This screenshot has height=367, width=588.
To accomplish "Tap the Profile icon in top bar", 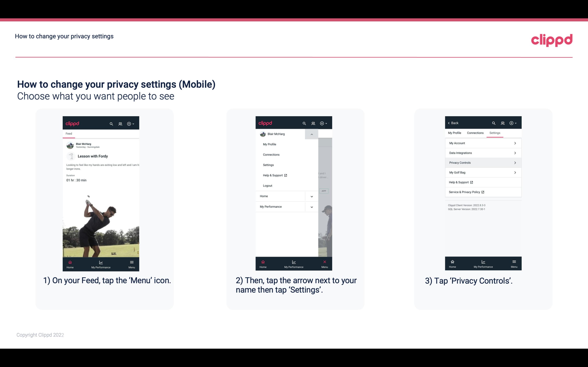I will pyautogui.click(x=120, y=123).
